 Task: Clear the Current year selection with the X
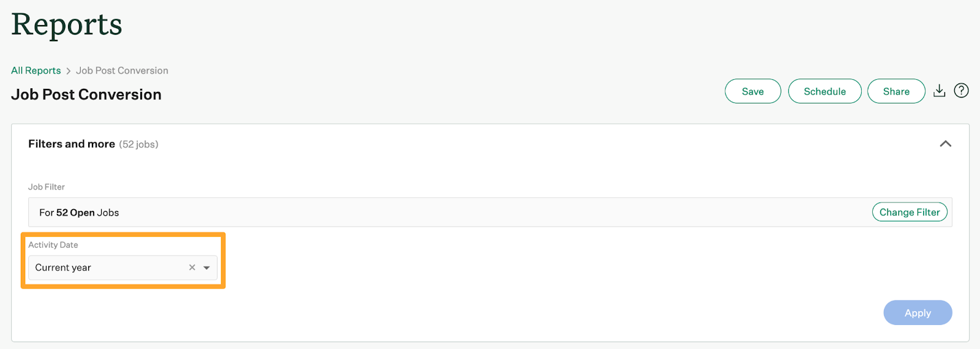[x=192, y=267]
